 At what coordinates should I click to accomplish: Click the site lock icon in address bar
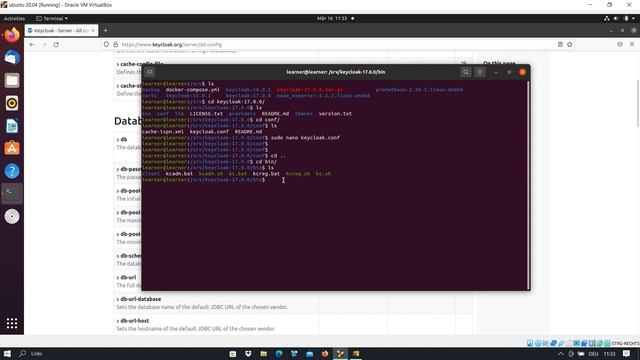click(x=116, y=44)
